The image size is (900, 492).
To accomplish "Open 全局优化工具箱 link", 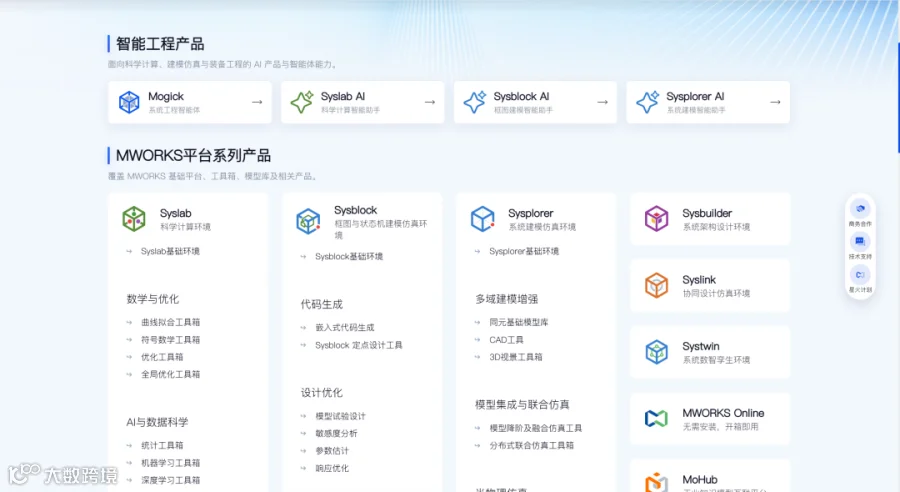I will point(170,374).
